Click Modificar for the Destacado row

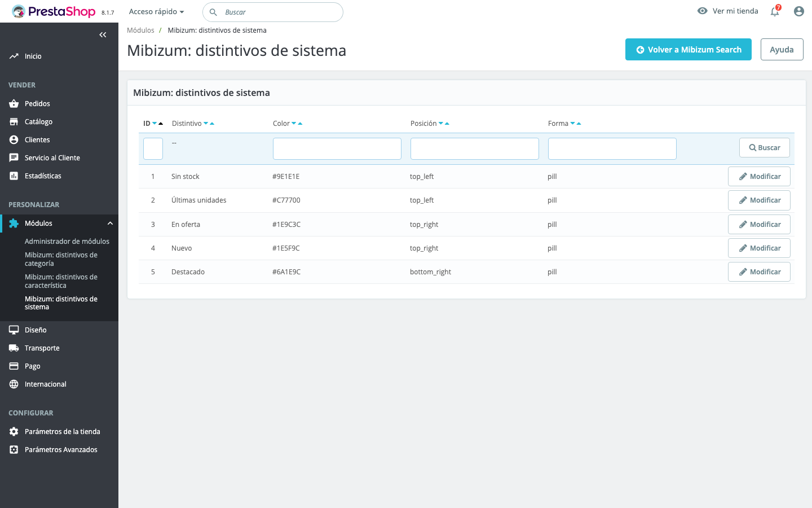pos(759,272)
